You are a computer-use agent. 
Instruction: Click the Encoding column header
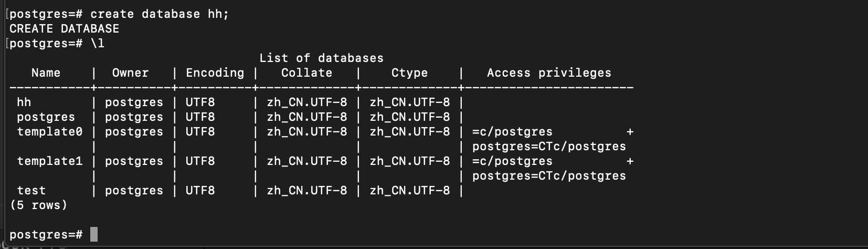[x=215, y=73]
